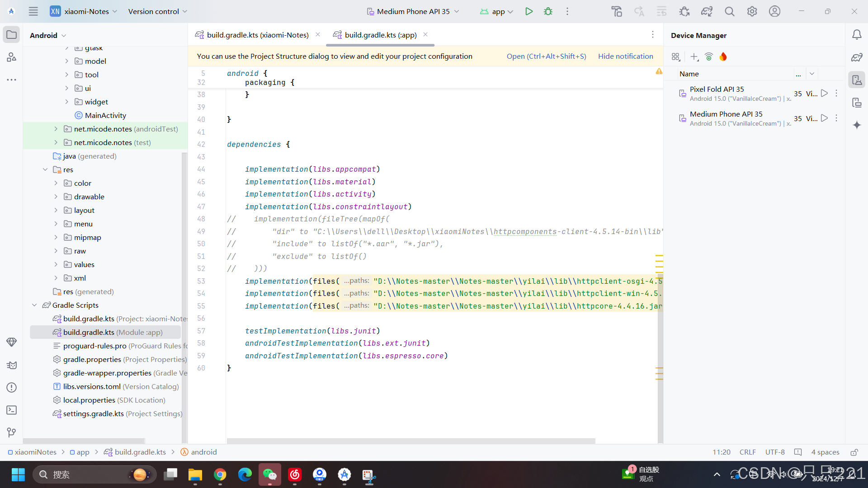This screenshot has width=868, height=488.
Task: Click Open Project Structure link
Action: [546, 56]
